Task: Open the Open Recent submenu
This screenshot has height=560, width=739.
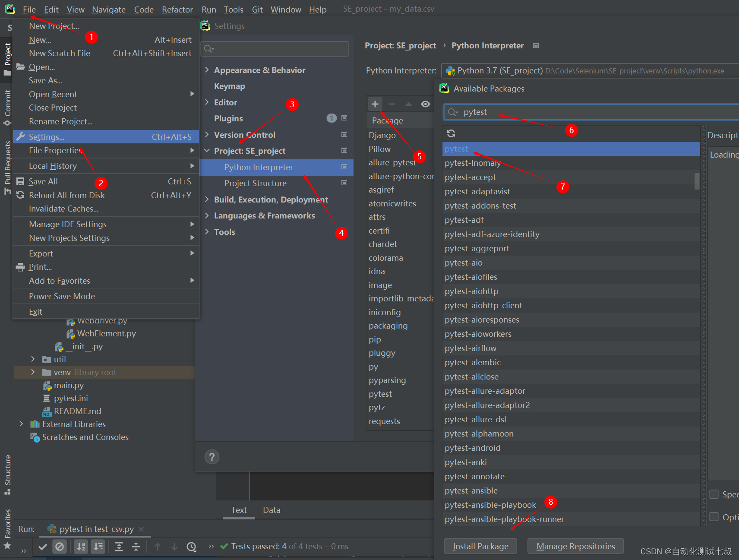Action: pos(106,94)
